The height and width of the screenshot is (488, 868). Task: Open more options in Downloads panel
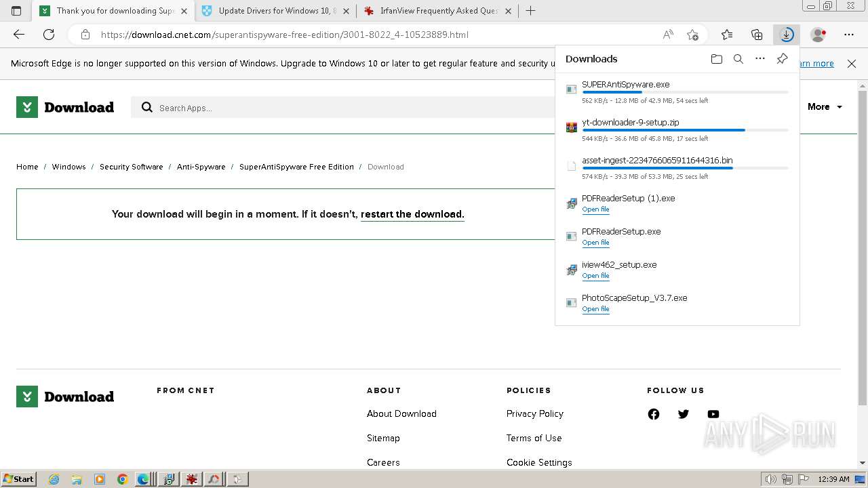760,59
